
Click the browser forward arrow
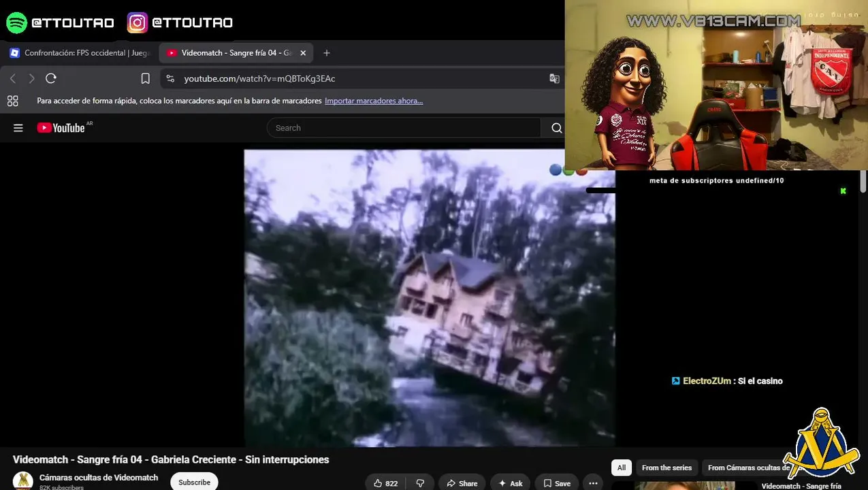point(31,78)
